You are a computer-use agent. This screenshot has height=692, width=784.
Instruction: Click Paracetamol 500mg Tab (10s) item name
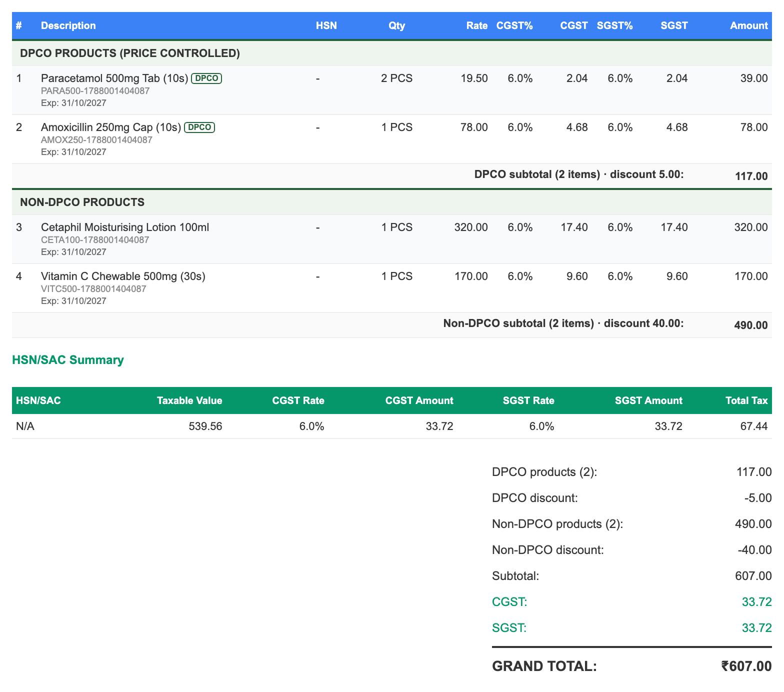[114, 78]
